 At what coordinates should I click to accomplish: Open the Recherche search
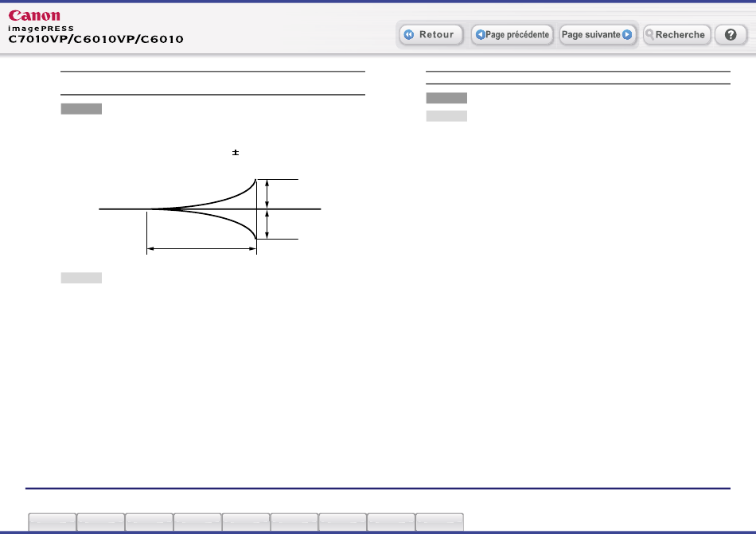(x=677, y=35)
